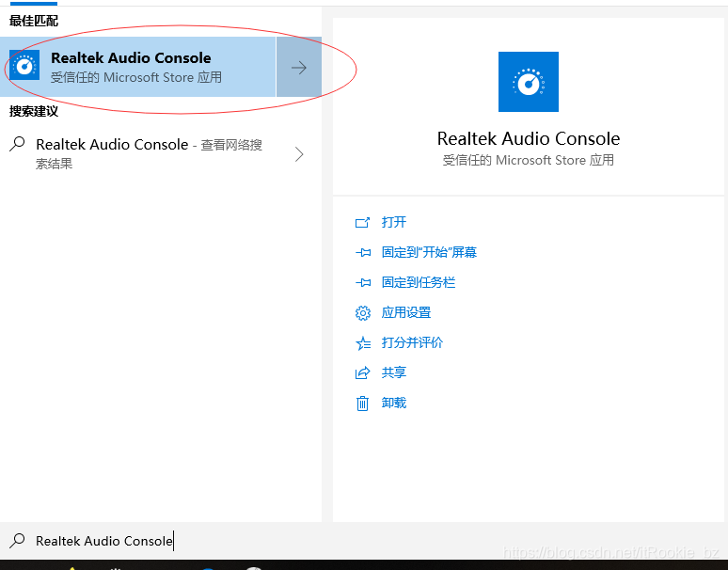Image resolution: width=728 pixels, height=570 pixels.
Task: Click Realtek Audio Console title in details pane
Action: point(529,139)
